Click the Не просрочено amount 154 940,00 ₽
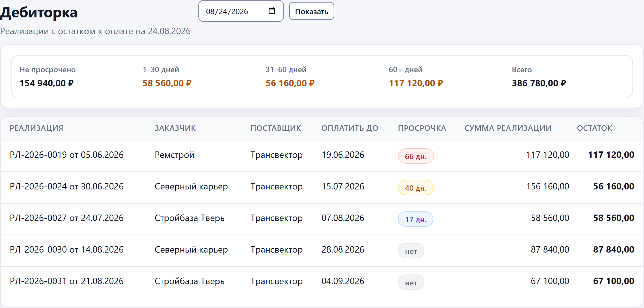 (47, 83)
